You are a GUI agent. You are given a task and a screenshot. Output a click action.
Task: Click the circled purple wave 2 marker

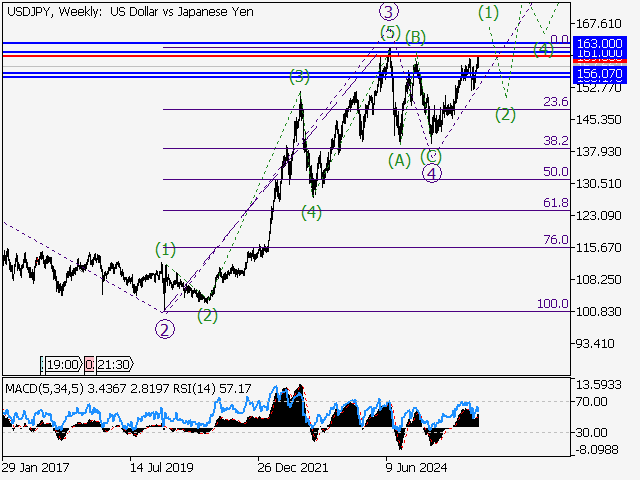point(164,326)
